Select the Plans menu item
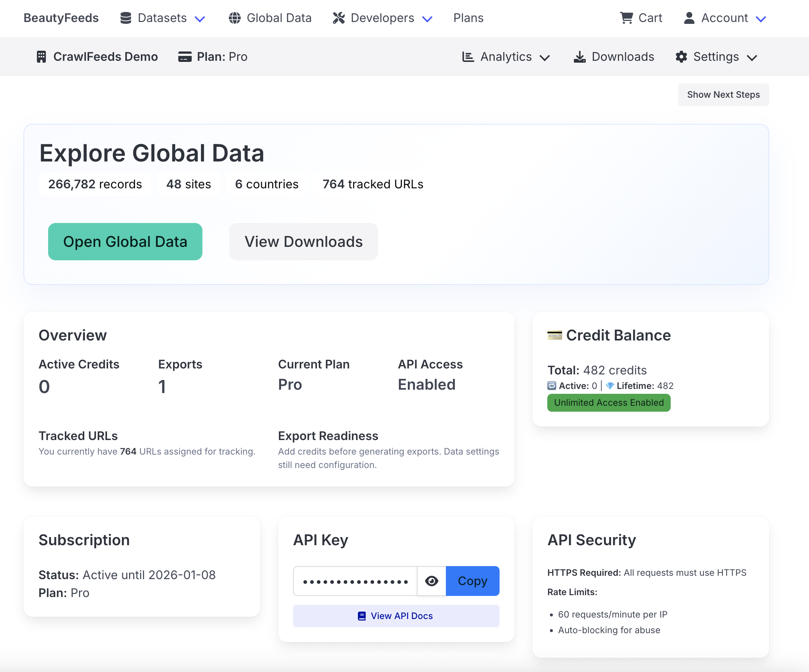 click(x=468, y=18)
